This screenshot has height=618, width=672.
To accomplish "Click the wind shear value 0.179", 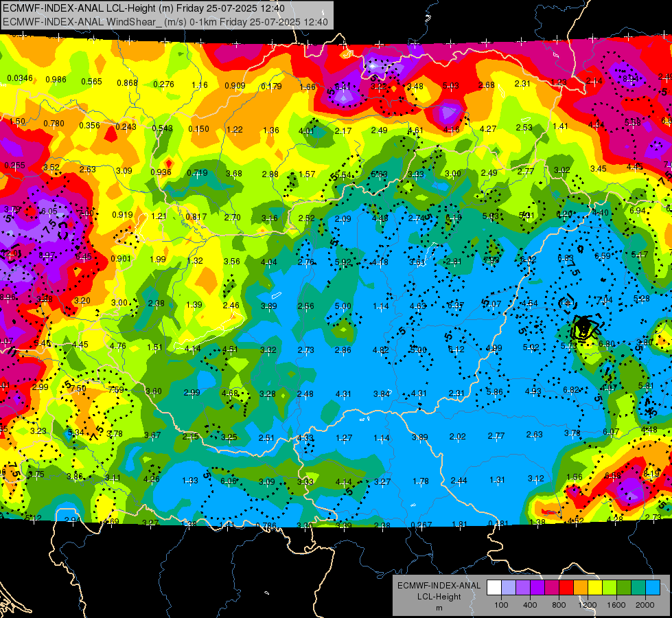I will click(271, 87).
